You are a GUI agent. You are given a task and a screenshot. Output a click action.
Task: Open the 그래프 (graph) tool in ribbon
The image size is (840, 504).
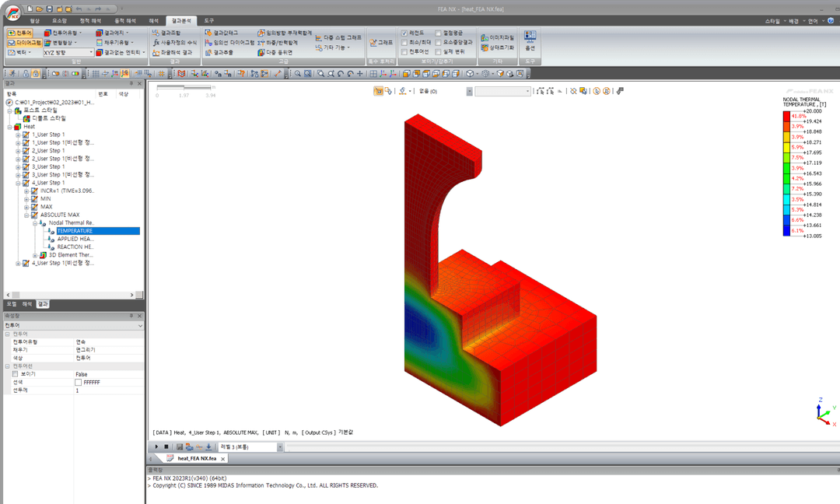[381, 42]
